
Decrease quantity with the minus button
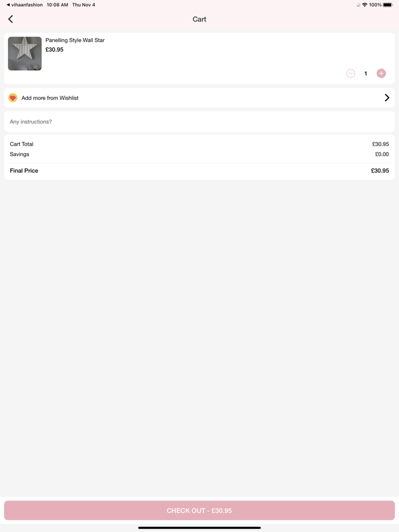point(351,73)
